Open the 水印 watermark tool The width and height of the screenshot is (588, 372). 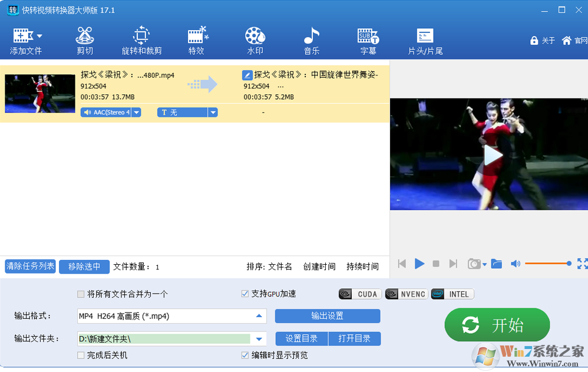tap(255, 41)
